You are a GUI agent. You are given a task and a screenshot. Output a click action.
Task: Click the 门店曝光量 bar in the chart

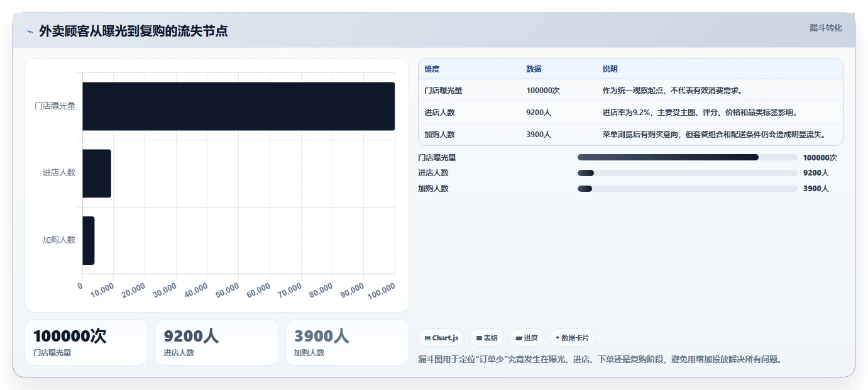pos(238,106)
